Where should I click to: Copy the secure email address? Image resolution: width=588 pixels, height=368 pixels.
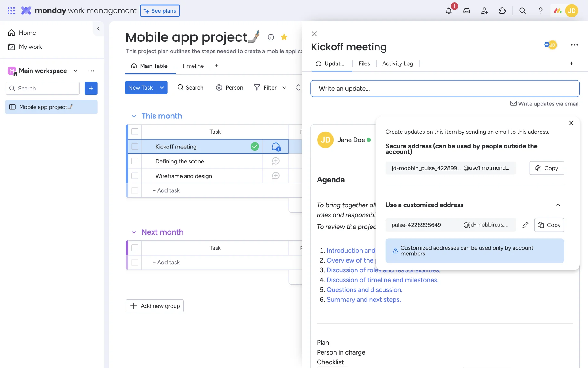pyautogui.click(x=546, y=168)
